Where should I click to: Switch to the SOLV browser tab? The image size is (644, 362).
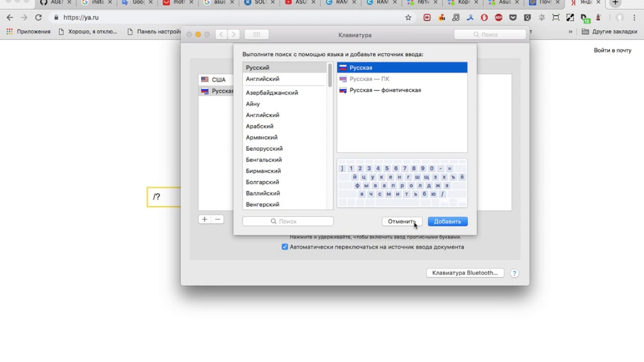click(259, 3)
